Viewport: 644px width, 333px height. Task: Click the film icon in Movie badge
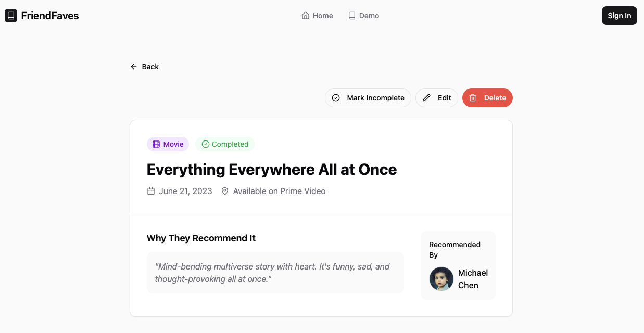tap(156, 144)
